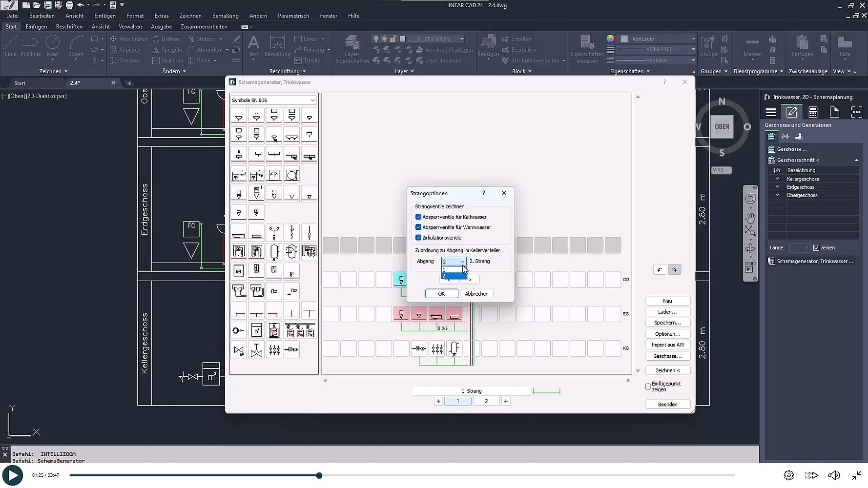Add a strand with right plus button
The height and width of the screenshot is (488, 868).
coord(506,401)
